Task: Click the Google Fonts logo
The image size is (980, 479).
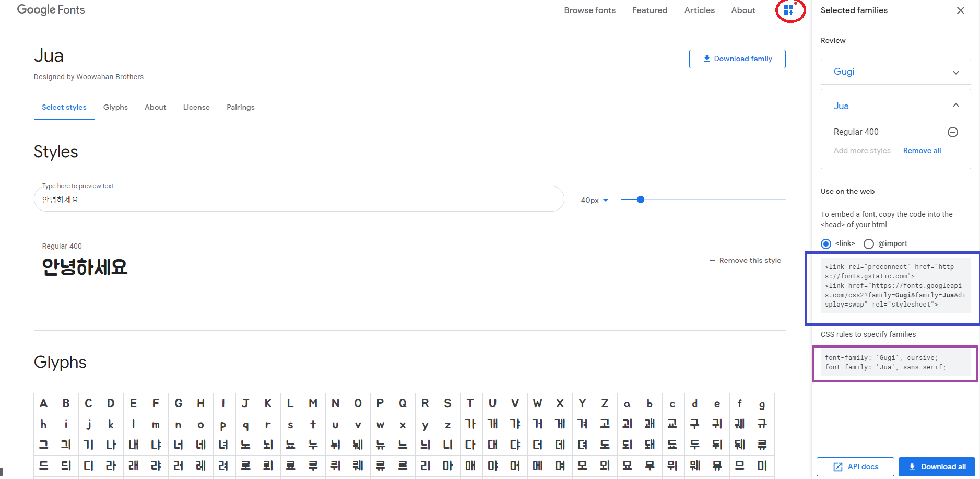Action: tap(51, 10)
